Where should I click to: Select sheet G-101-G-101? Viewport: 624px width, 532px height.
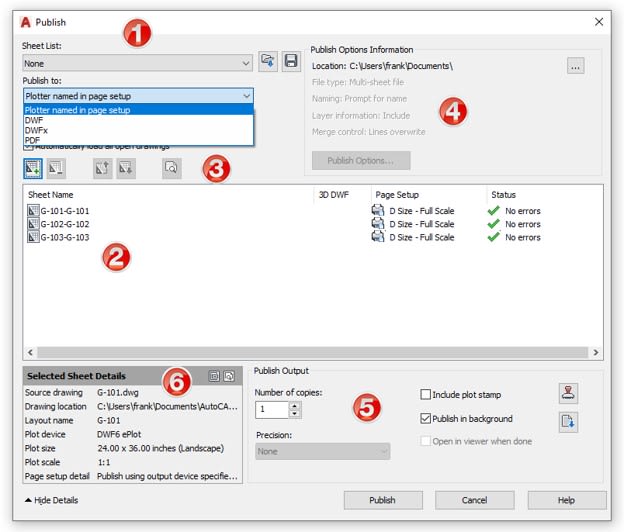tap(65, 211)
